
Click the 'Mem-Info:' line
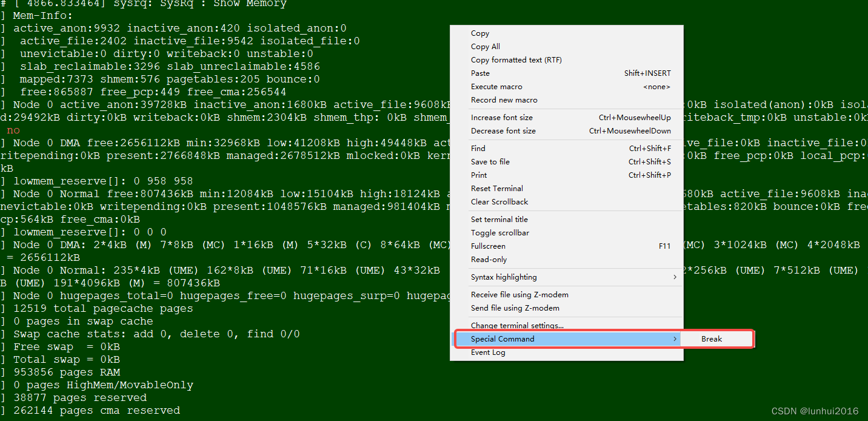[x=43, y=16]
